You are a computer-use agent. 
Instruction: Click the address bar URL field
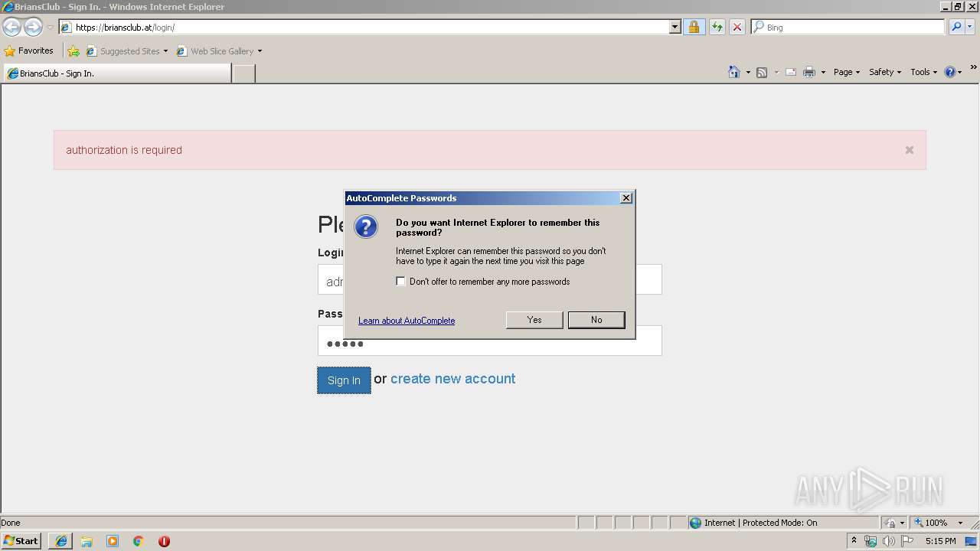[x=364, y=28]
